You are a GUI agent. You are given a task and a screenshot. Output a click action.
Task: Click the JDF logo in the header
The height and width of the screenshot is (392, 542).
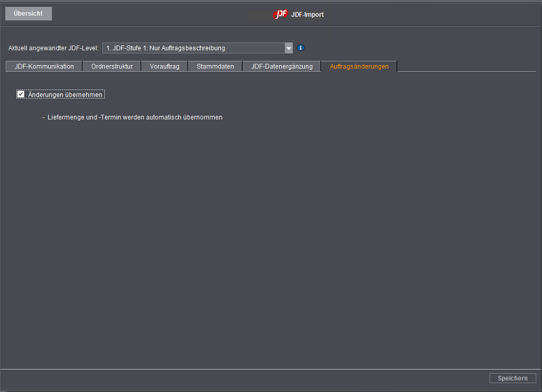click(x=280, y=14)
